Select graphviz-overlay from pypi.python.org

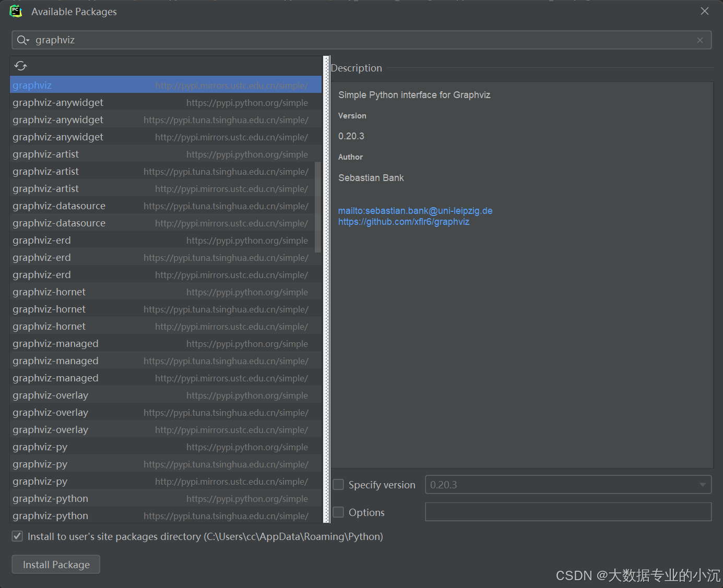165,395
